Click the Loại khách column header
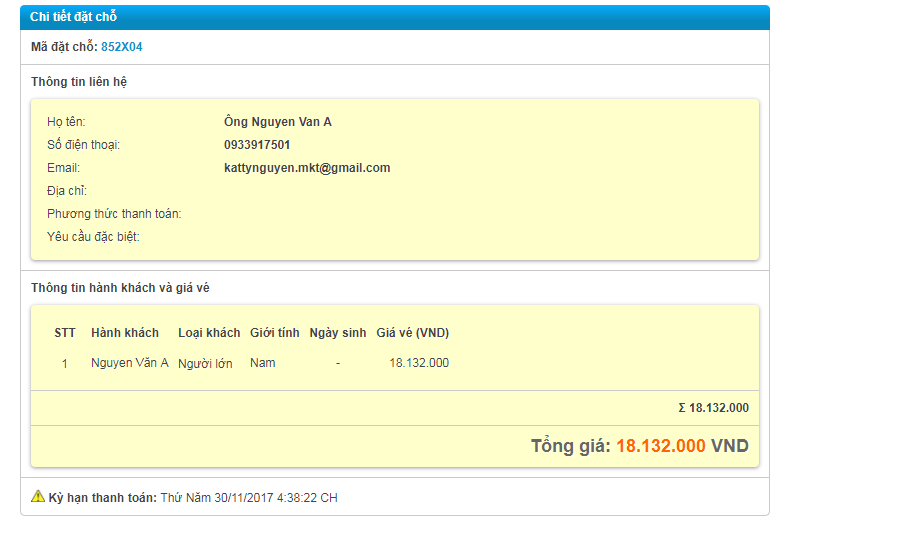Screen dimensions: 900x534 point(209,333)
